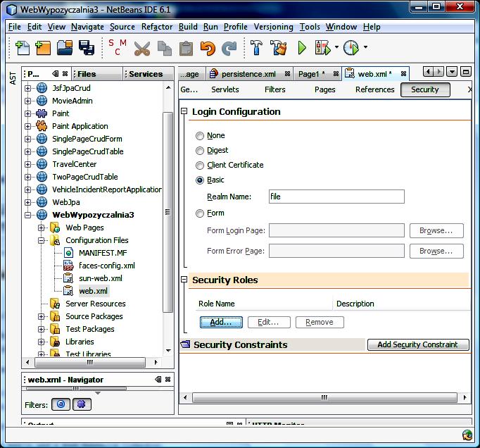Screen dimensions: 480x448
Task: Click the Undo arrow icon
Action: coord(208,49)
